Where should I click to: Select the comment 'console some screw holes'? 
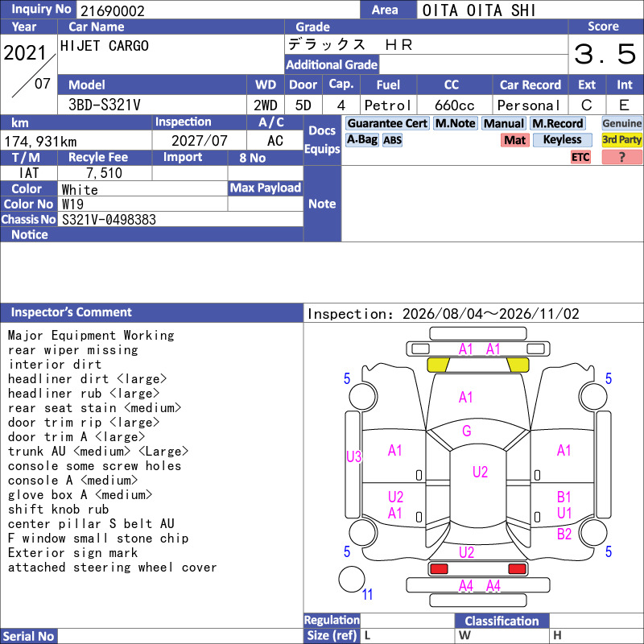click(x=94, y=466)
